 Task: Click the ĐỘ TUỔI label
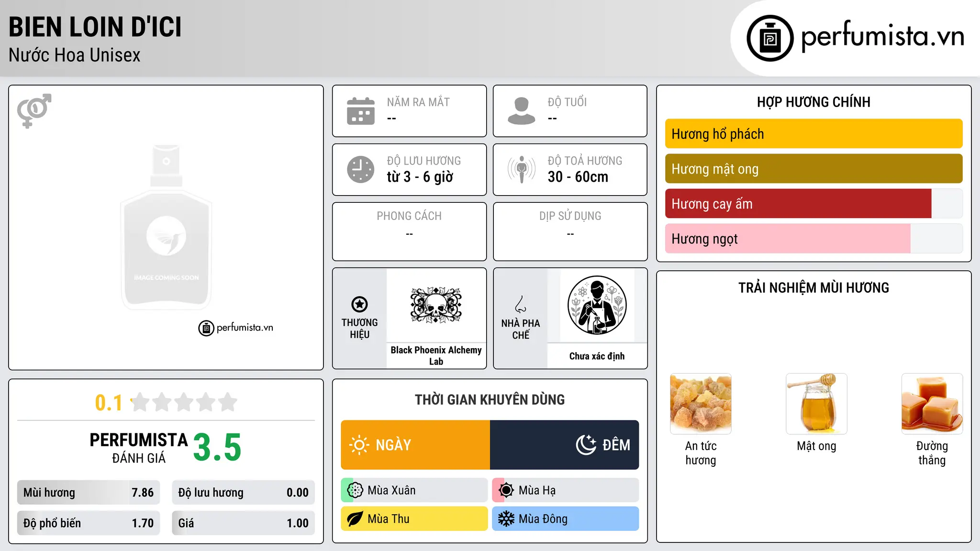tap(567, 102)
